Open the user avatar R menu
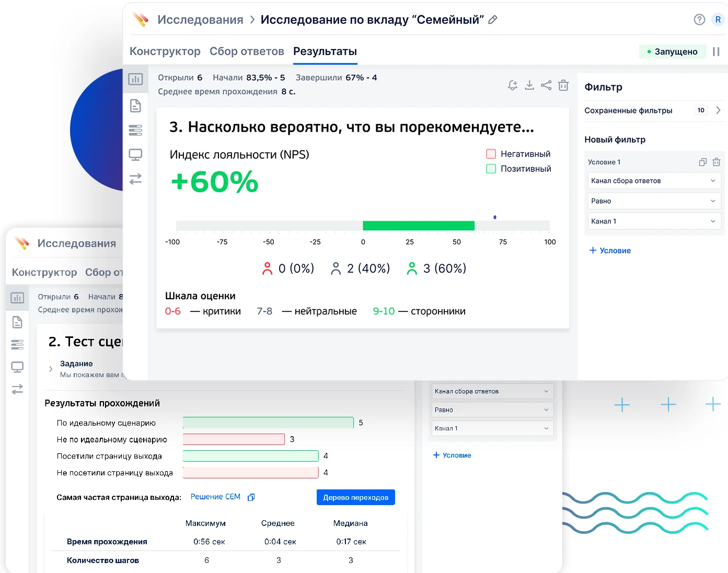Image resolution: width=728 pixels, height=573 pixels. (x=718, y=20)
